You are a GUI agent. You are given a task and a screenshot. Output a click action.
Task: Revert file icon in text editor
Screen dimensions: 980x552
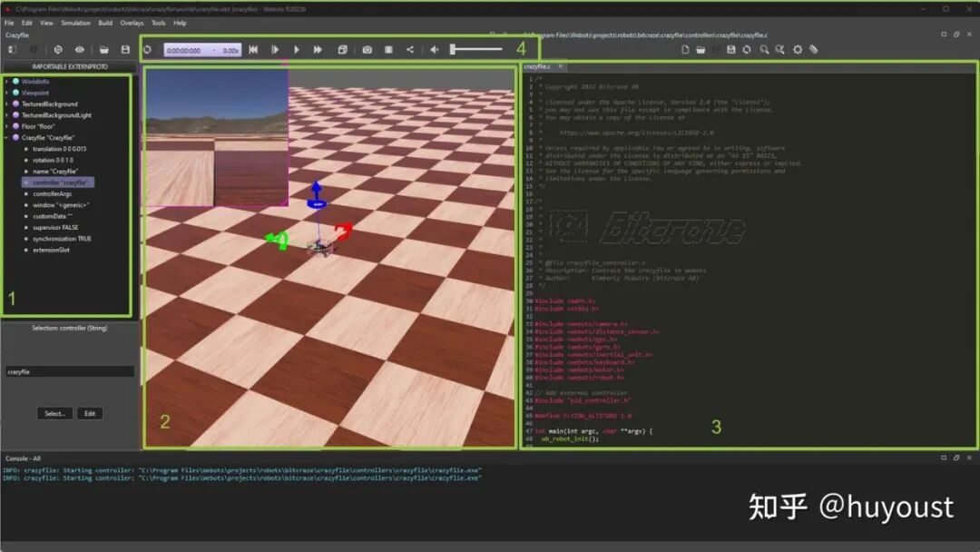[746, 49]
